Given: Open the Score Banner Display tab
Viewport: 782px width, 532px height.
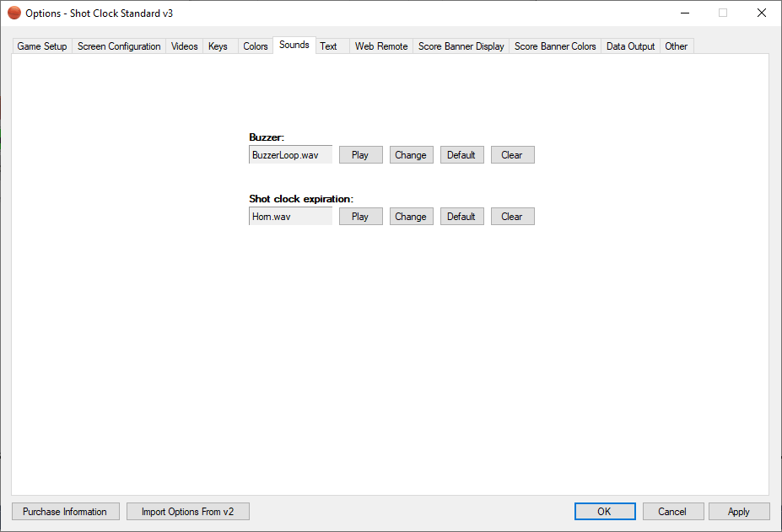Looking at the screenshot, I should 461,46.
